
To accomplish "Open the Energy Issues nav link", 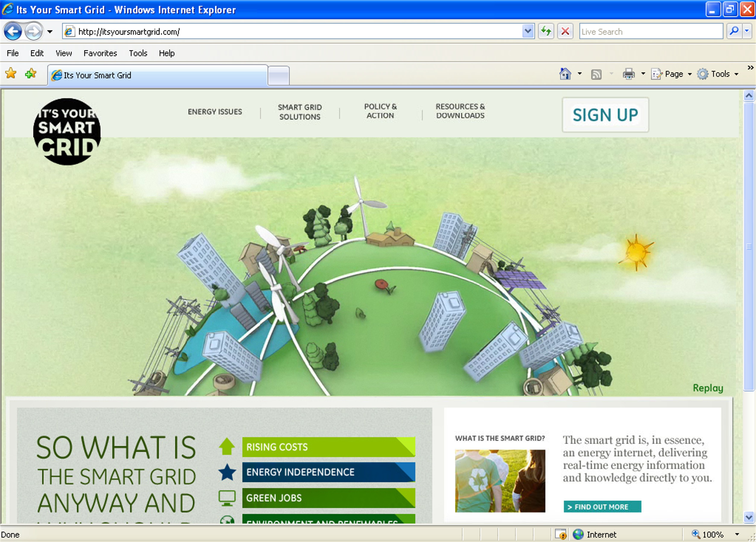I will pyautogui.click(x=215, y=112).
